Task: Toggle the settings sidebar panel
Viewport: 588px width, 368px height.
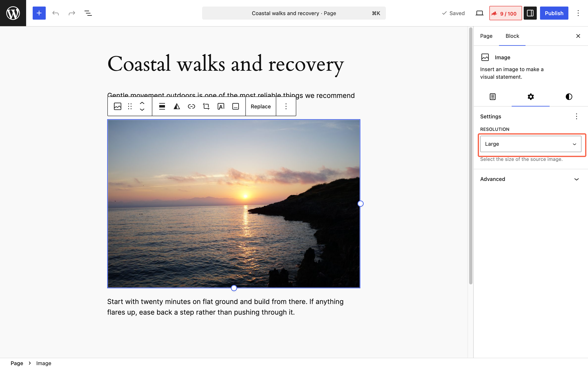Action: tap(530, 13)
